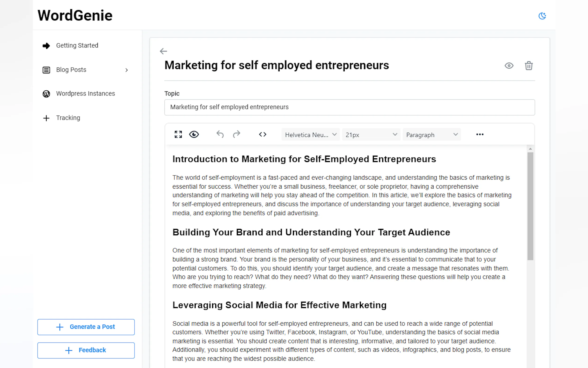
Task: Open Getting Started in sidebar
Action: click(77, 45)
